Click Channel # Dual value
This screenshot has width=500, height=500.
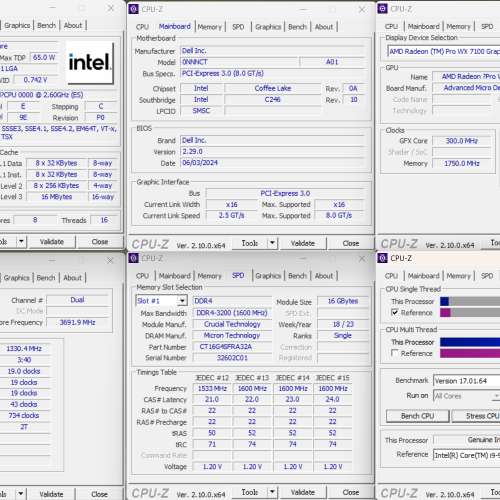(x=77, y=300)
